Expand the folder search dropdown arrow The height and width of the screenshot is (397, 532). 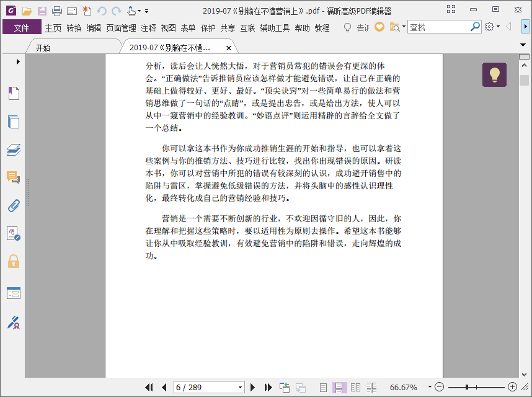(x=404, y=26)
